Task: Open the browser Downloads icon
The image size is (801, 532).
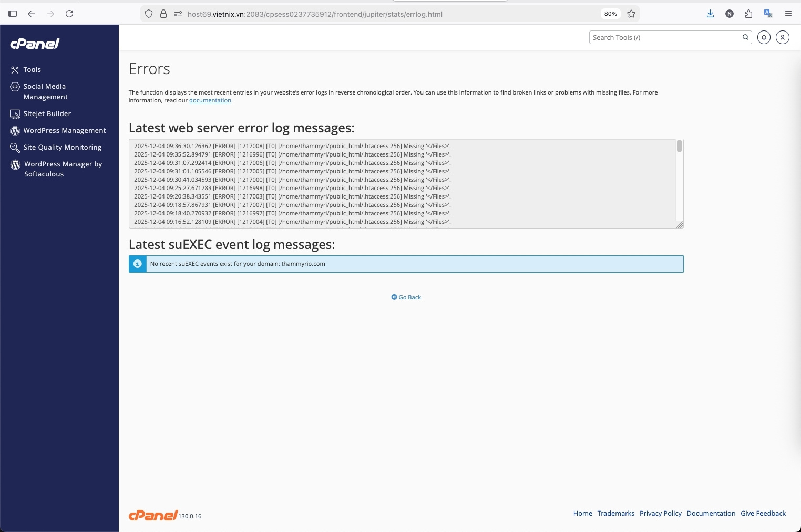Action: [710, 14]
